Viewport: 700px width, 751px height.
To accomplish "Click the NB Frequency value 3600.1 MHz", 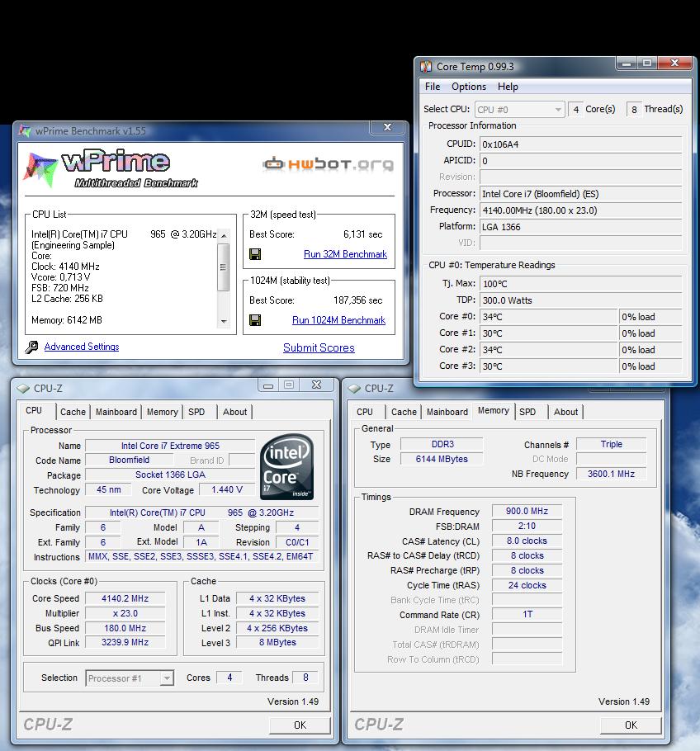I will [611, 474].
